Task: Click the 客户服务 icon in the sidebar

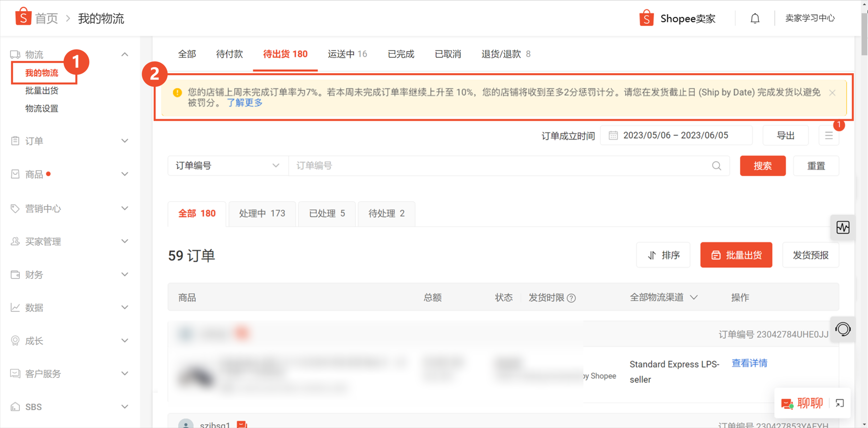Action: [15, 374]
